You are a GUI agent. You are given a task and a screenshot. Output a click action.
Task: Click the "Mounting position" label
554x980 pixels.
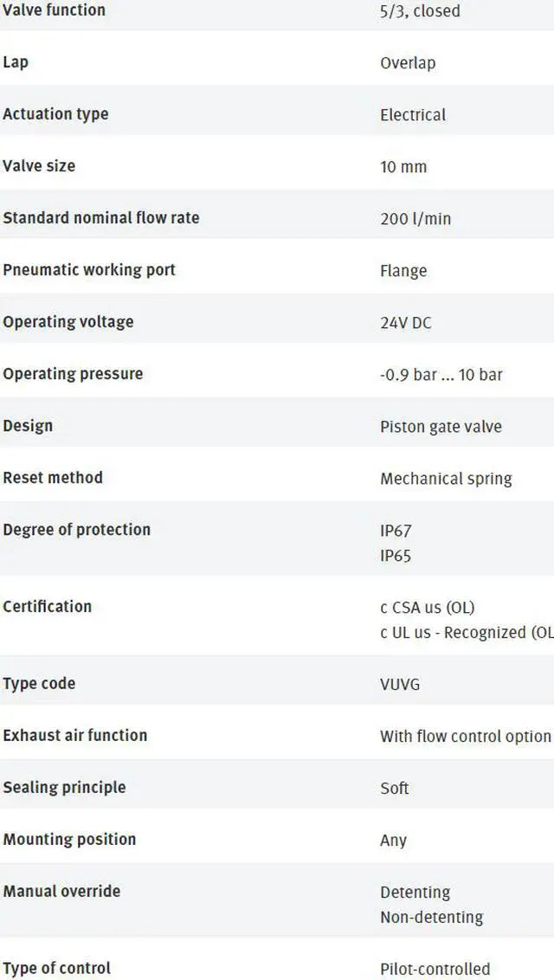(x=69, y=840)
